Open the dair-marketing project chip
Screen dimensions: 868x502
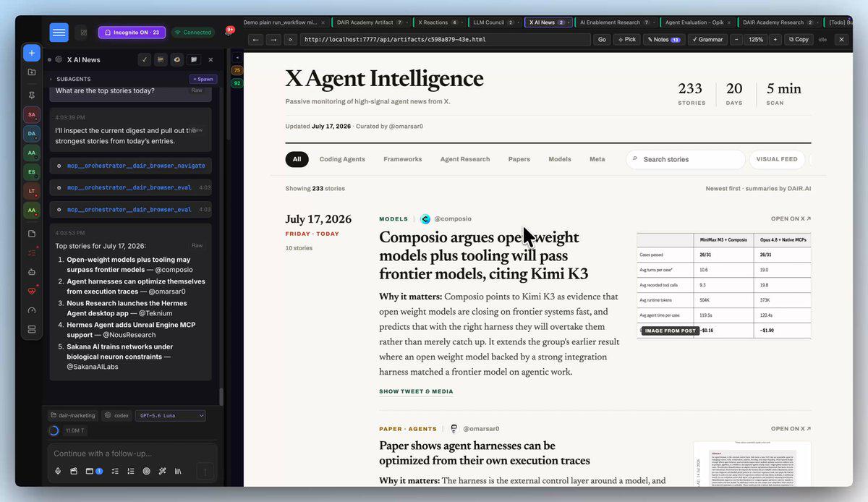[72, 415]
